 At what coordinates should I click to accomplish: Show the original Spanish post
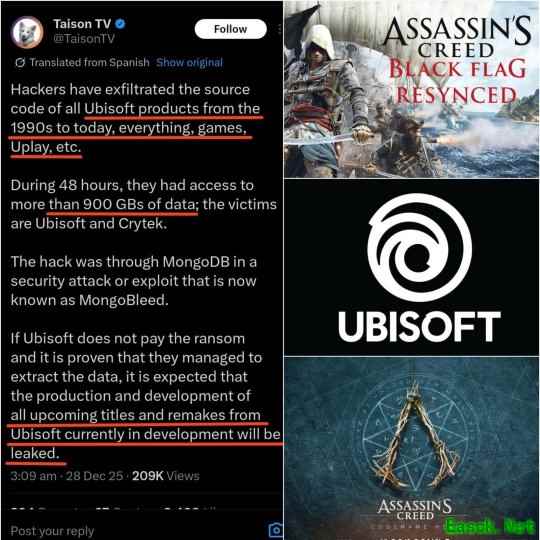189,62
